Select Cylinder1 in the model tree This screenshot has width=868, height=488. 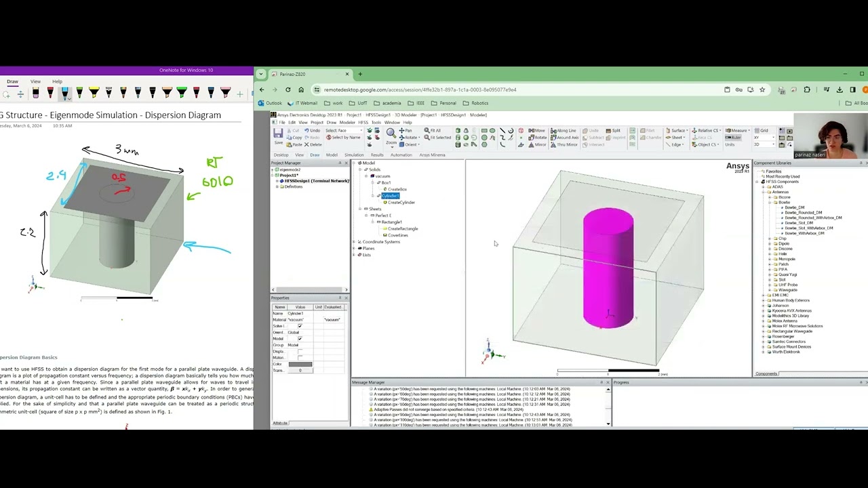[391, 196]
